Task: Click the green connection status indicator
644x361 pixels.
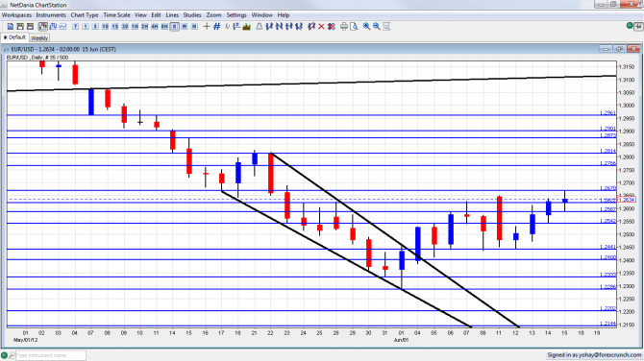Action: 630,26
